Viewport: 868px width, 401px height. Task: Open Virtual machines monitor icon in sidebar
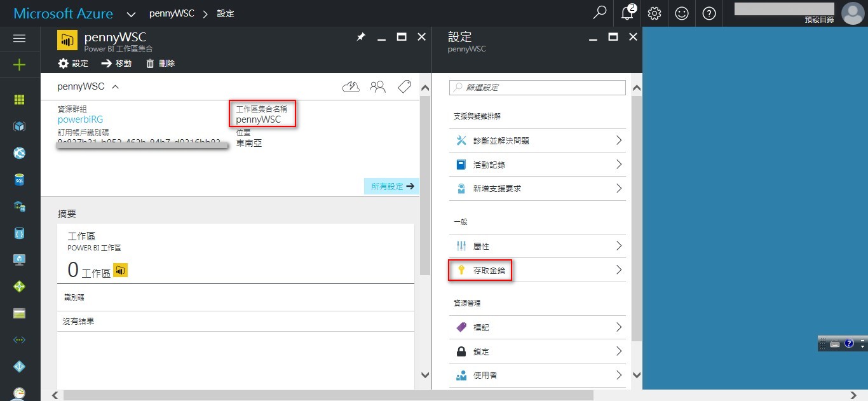pyautogui.click(x=19, y=260)
